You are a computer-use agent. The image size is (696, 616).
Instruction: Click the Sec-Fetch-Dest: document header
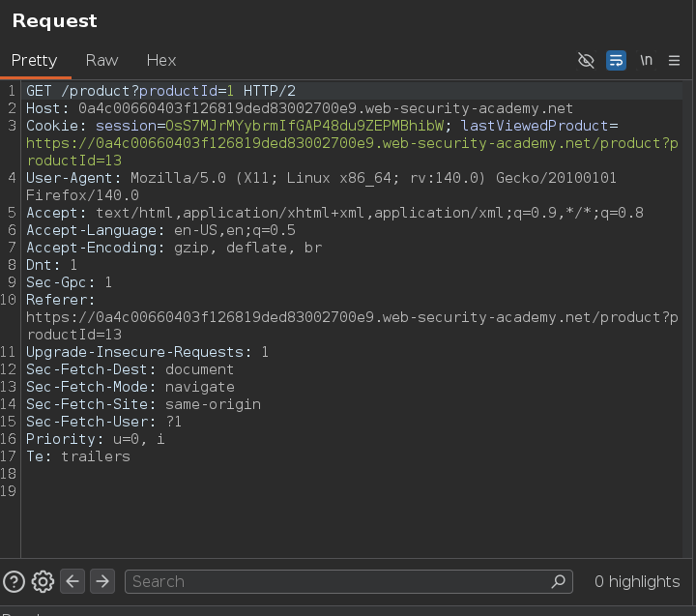[x=130, y=369]
